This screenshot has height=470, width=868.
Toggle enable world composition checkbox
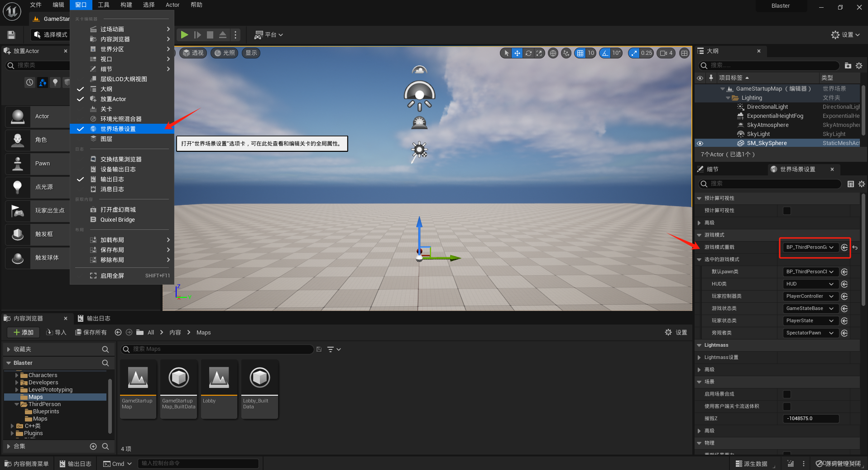[787, 394]
